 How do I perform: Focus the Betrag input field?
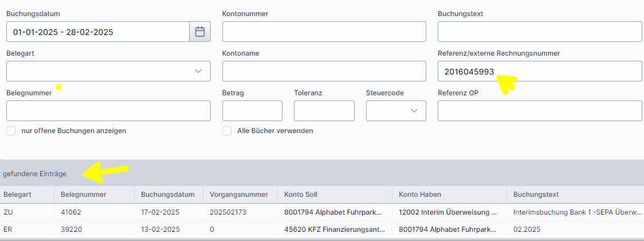(252, 111)
